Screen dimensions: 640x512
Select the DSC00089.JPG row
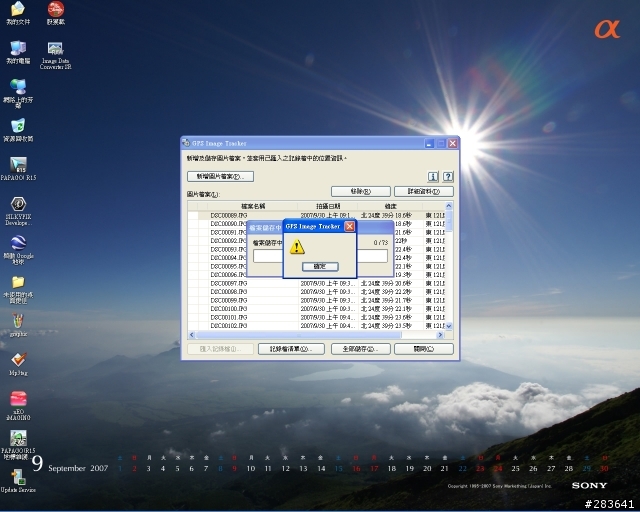[316, 215]
